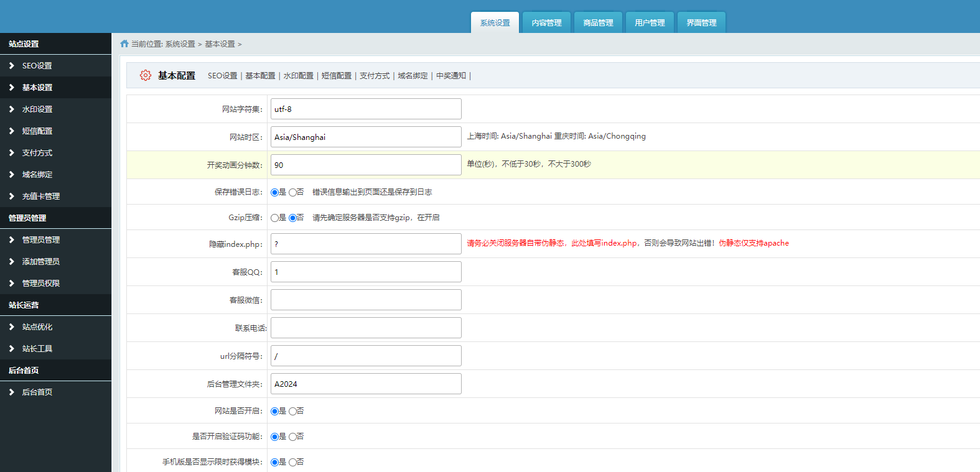980x472 pixels.
Task: Set 网站是否开启 to 否
Action: coord(292,412)
